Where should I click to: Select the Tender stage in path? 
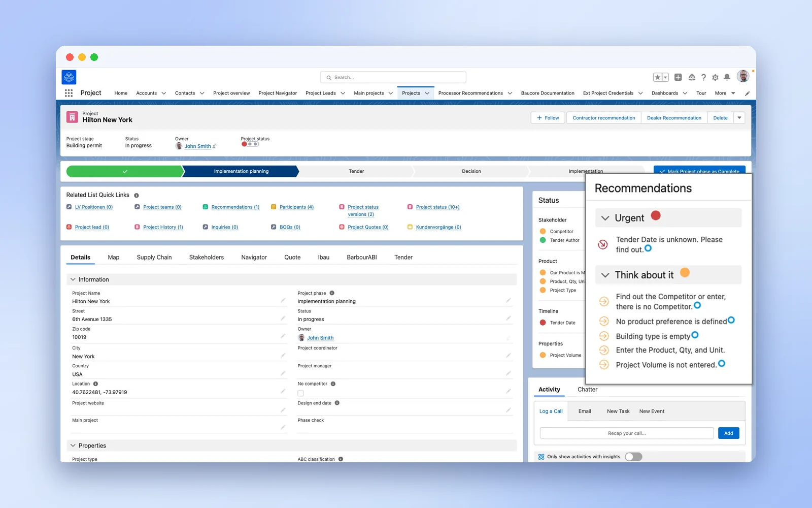pyautogui.click(x=356, y=171)
